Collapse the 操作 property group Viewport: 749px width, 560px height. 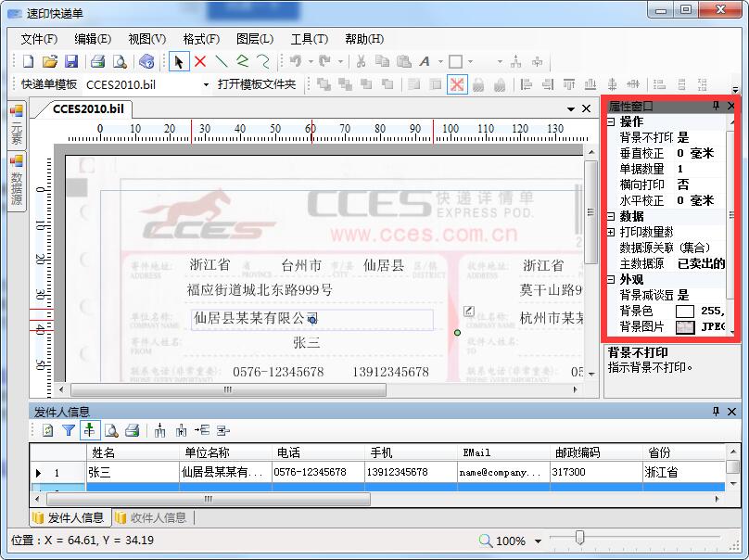coord(611,121)
